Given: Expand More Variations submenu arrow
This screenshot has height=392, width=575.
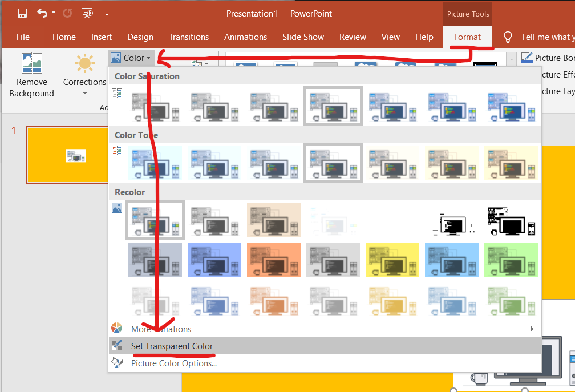Looking at the screenshot, I should click(x=532, y=329).
